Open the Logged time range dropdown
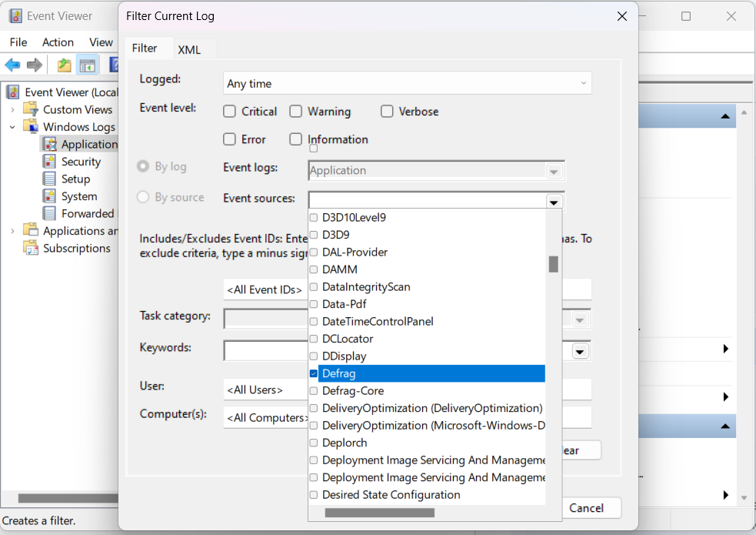 pyautogui.click(x=408, y=83)
